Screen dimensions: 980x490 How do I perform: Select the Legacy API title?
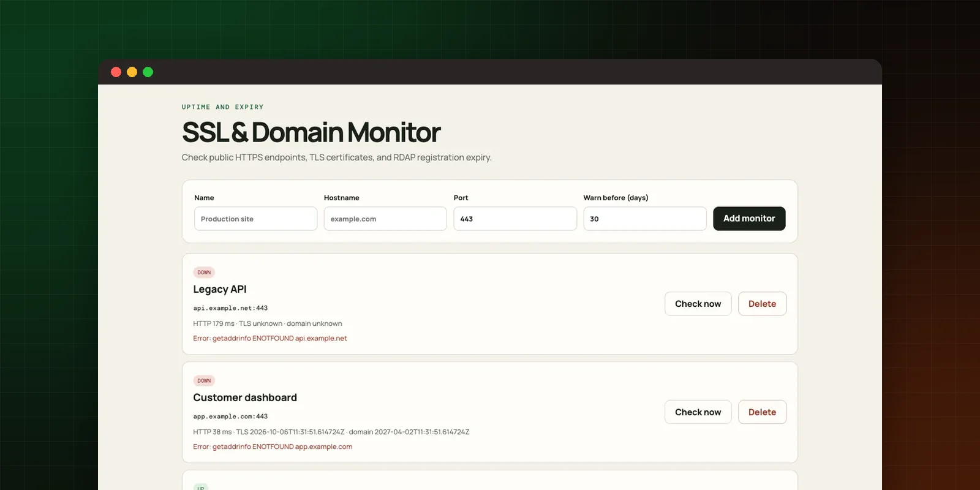pyautogui.click(x=220, y=289)
